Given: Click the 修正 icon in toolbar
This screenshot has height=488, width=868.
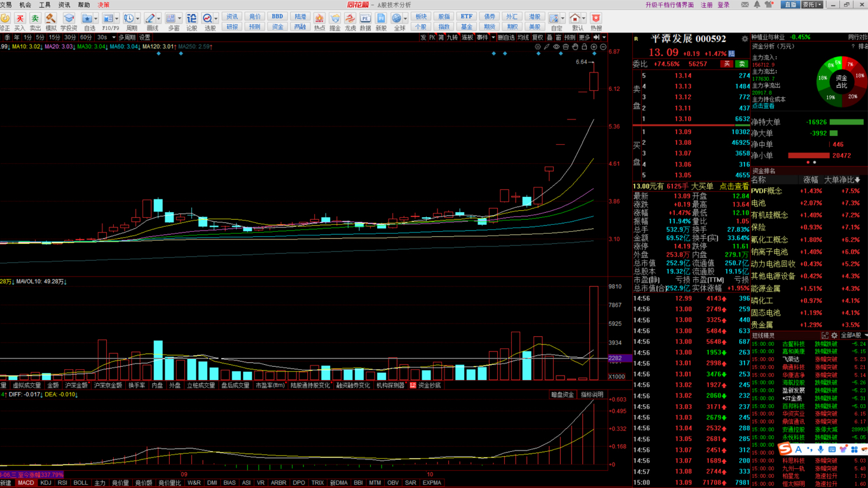Looking at the screenshot, I should click(4, 21).
